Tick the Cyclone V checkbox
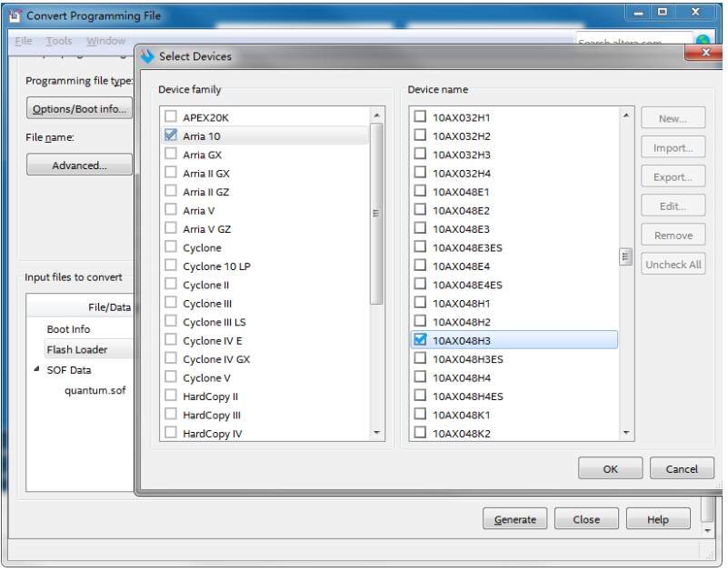 point(171,376)
